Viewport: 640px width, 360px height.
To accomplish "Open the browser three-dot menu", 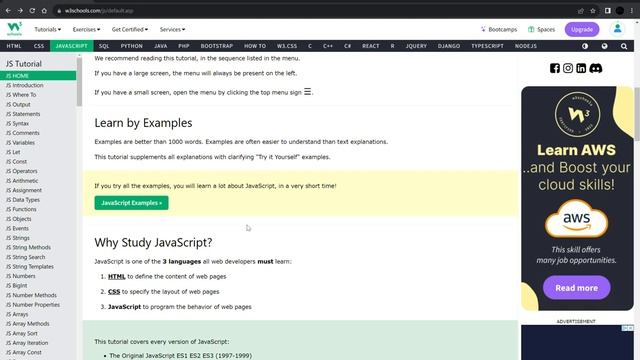I will [631, 11].
